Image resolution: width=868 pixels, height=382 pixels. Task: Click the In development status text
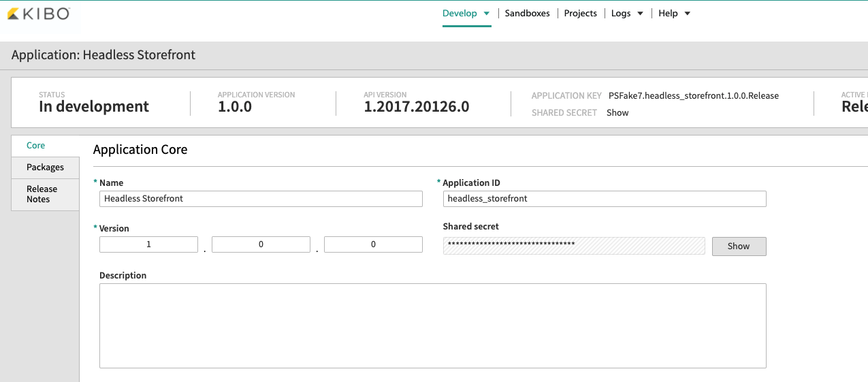[94, 107]
